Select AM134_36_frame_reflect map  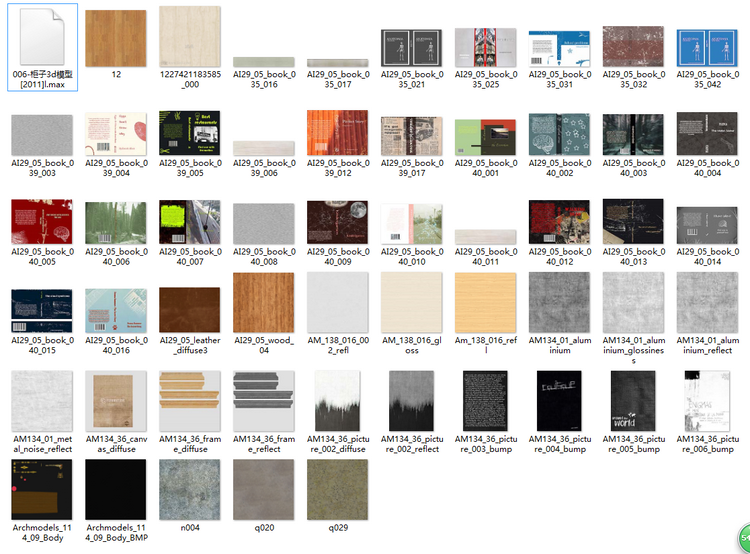click(x=264, y=401)
